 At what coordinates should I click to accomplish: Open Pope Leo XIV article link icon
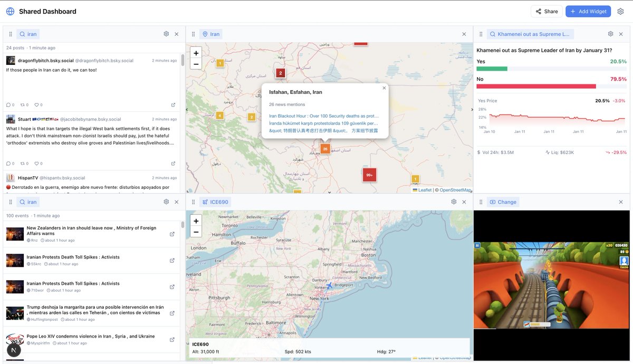pos(172,340)
